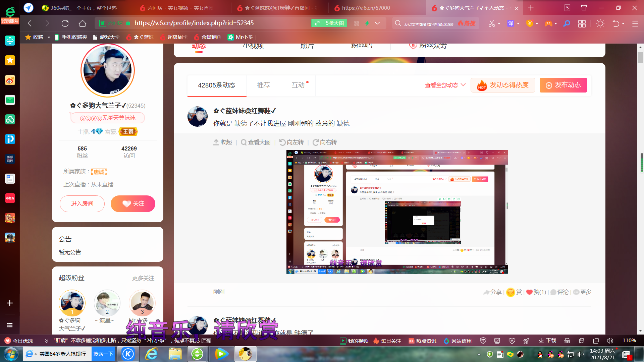
Task: Open the sidebar list menu icon at bottom
Action: coord(10,325)
